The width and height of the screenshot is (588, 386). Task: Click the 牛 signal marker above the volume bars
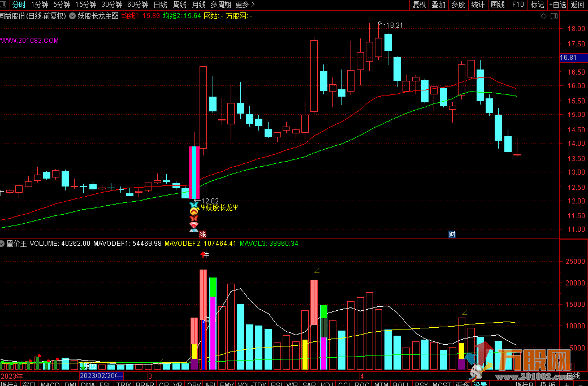pyautogui.click(x=205, y=255)
